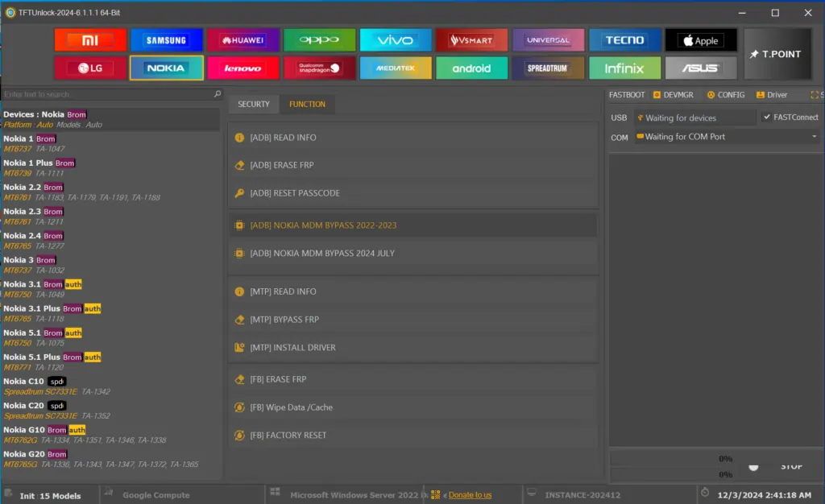Select the Apple brand tile

pos(700,40)
